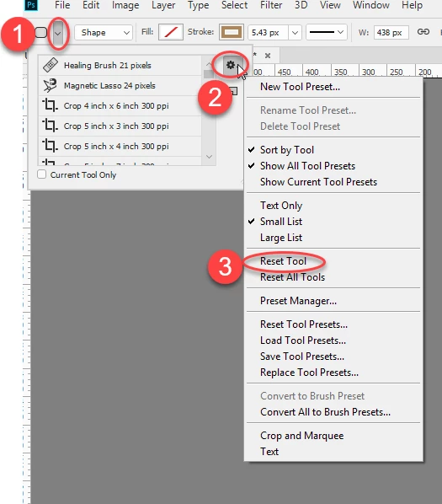
Task: Enable the Current Tool Only checkbox
Action: tap(42, 174)
